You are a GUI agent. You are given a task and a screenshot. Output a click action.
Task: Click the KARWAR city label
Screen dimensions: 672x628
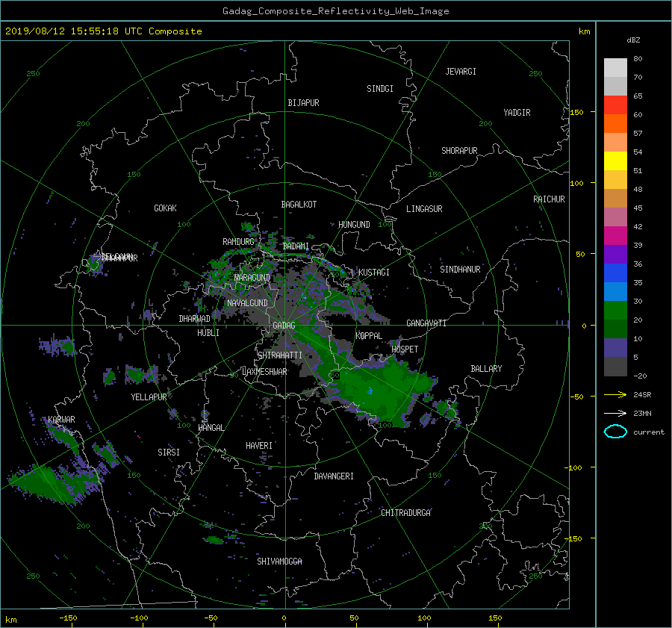pyautogui.click(x=61, y=420)
